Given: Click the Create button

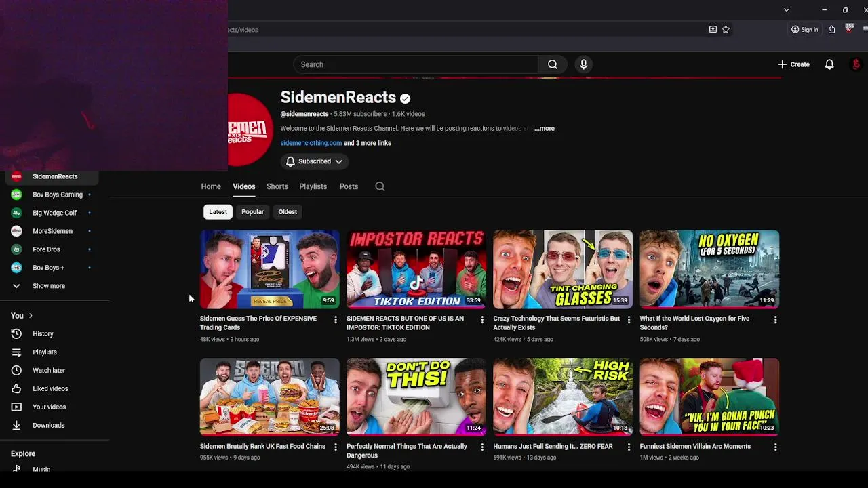Looking at the screenshot, I should click(x=793, y=64).
